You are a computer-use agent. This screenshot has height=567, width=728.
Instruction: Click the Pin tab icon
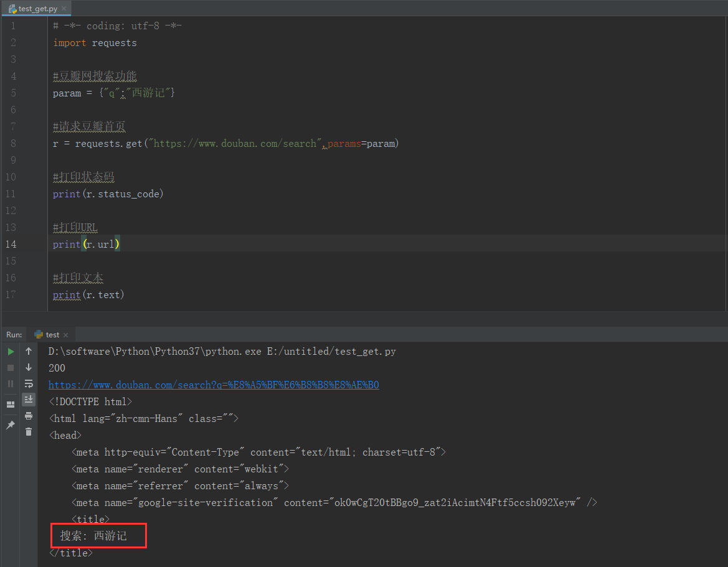(11, 424)
